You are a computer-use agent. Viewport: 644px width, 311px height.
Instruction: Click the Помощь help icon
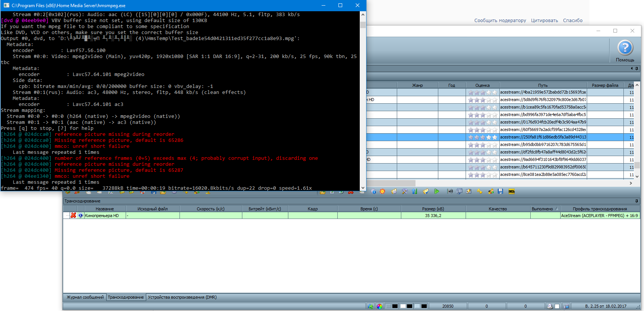(x=625, y=48)
